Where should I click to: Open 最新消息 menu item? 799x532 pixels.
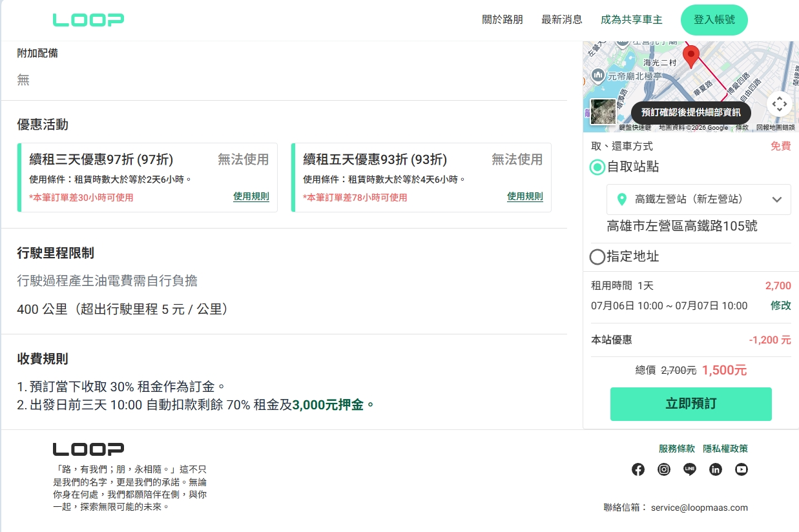562,20
